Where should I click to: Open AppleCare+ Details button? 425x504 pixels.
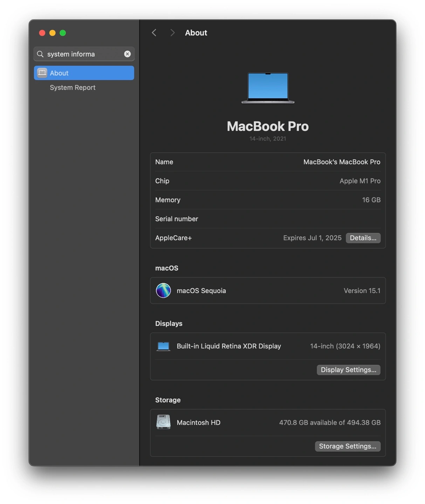coord(363,238)
